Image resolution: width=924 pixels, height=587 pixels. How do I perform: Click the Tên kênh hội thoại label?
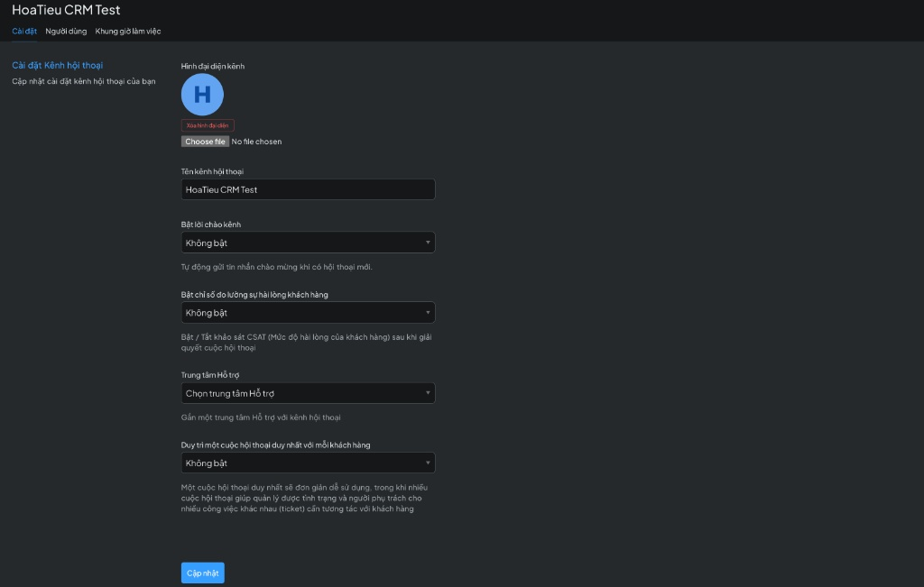click(x=212, y=171)
